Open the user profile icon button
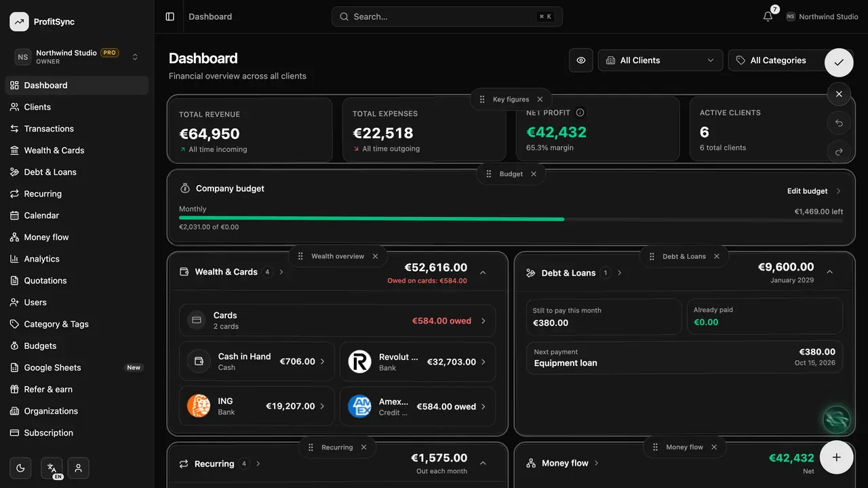868x488 pixels. (79, 468)
